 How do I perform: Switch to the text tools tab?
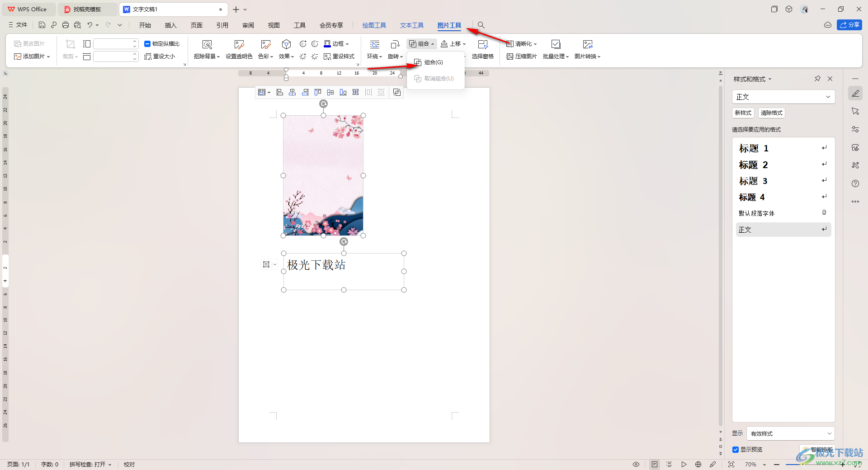coord(412,25)
